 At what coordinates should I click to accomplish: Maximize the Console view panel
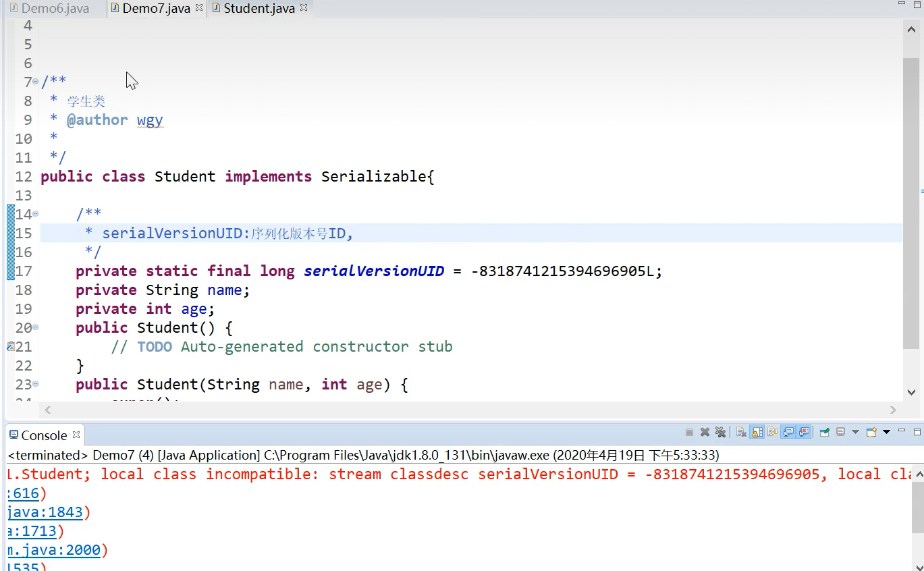click(917, 432)
